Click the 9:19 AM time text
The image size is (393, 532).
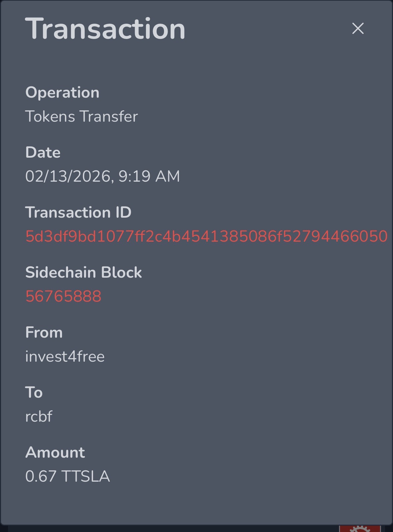click(149, 176)
